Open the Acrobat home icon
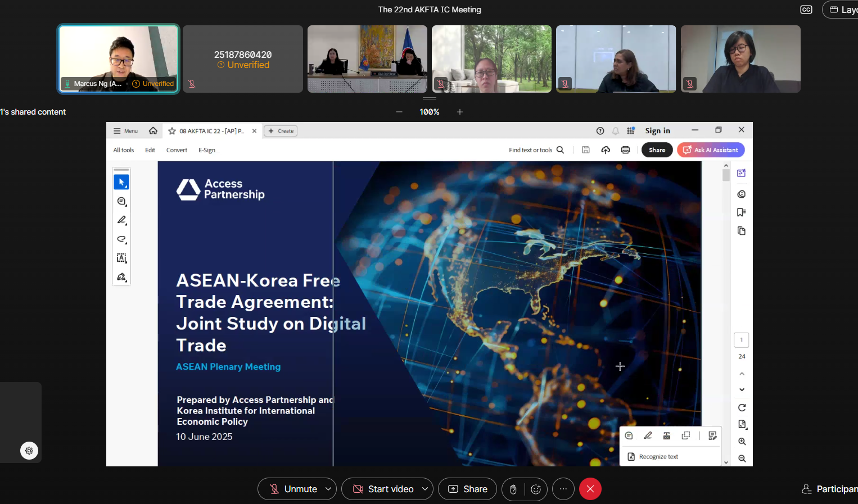This screenshot has width=858, height=504. [153, 131]
